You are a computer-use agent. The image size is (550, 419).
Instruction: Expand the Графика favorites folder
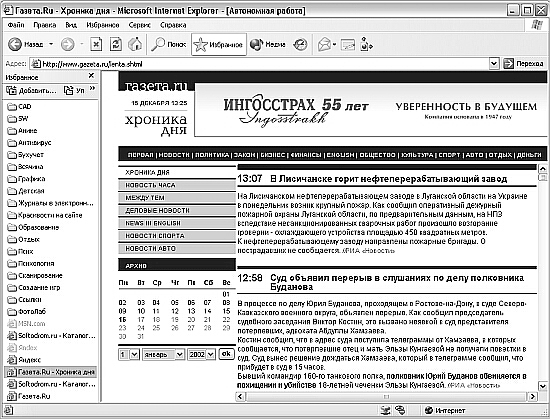coord(26,179)
